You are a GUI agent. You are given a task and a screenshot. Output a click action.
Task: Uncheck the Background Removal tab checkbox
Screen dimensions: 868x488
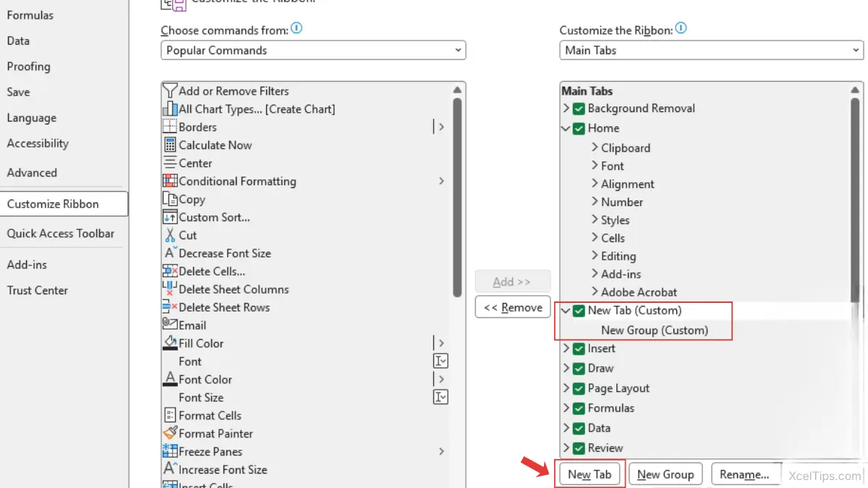579,108
